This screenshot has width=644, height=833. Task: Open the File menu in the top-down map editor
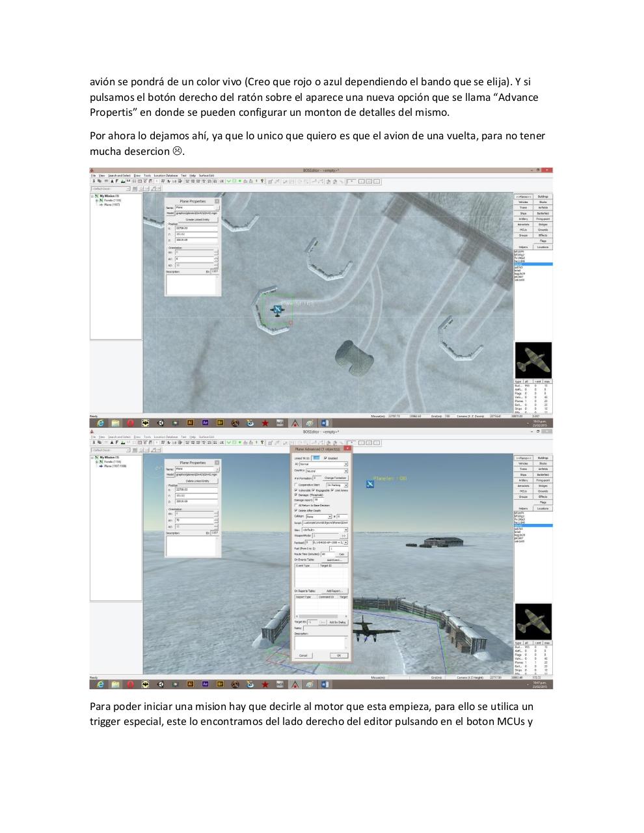tap(93, 175)
